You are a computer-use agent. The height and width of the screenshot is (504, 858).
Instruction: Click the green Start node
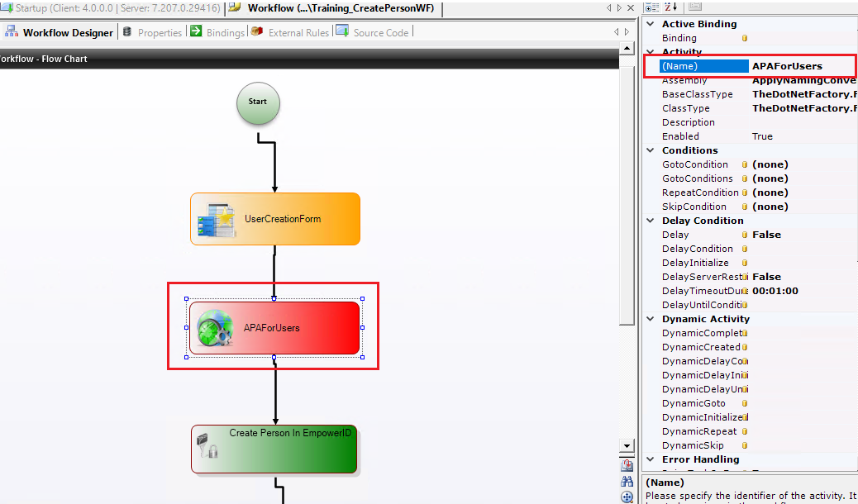[258, 102]
